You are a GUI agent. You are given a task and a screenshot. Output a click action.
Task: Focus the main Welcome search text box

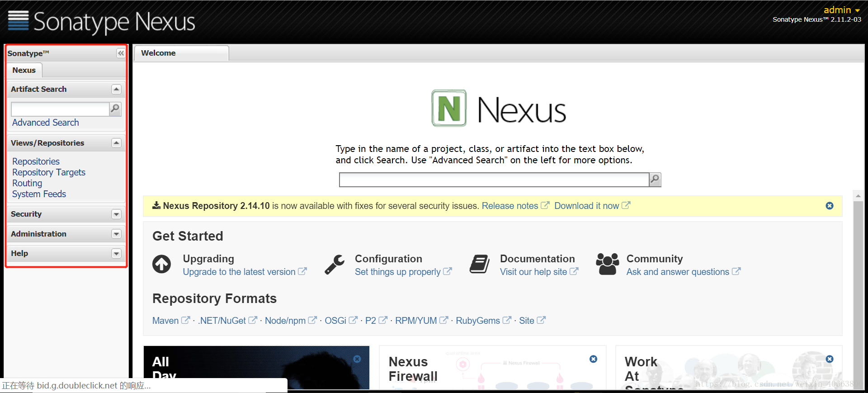pyautogui.click(x=494, y=180)
